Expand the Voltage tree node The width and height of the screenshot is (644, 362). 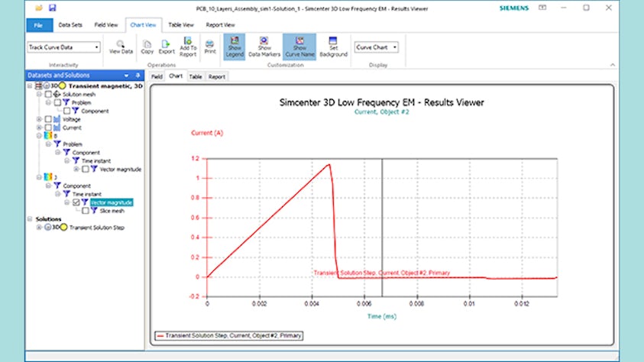(39, 119)
